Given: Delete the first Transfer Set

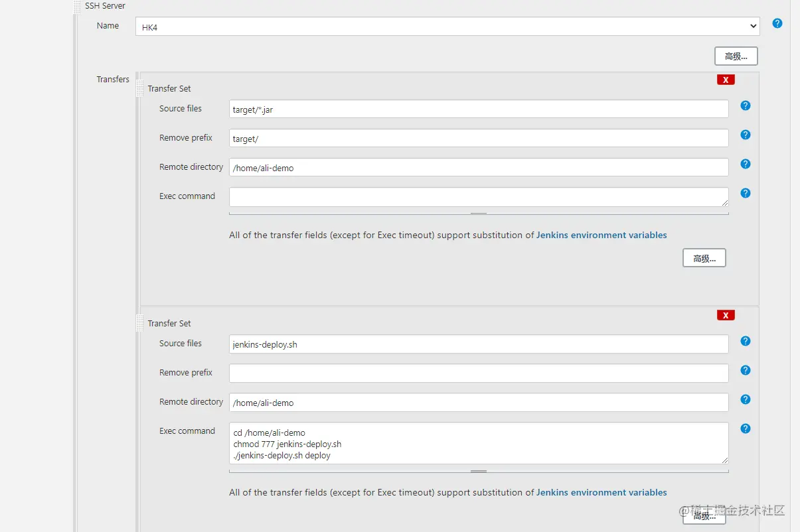Looking at the screenshot, I should click(x=726, y=80).
